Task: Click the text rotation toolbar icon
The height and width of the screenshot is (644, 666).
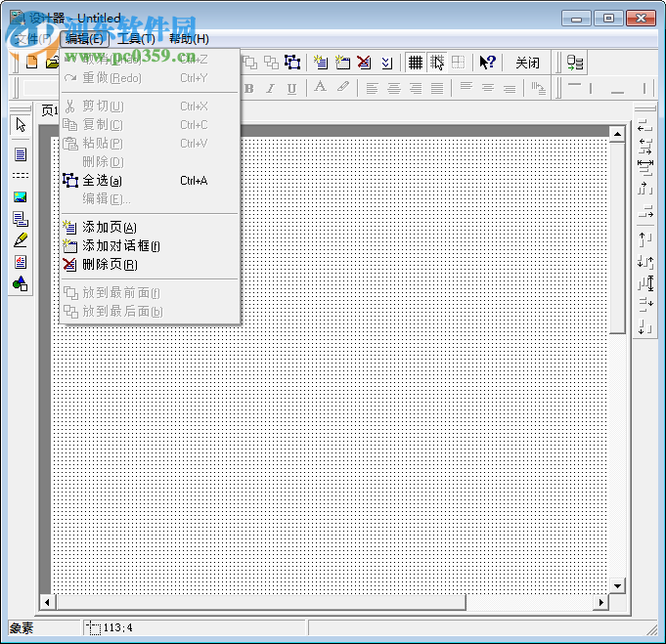Action: tap(538, 88)
